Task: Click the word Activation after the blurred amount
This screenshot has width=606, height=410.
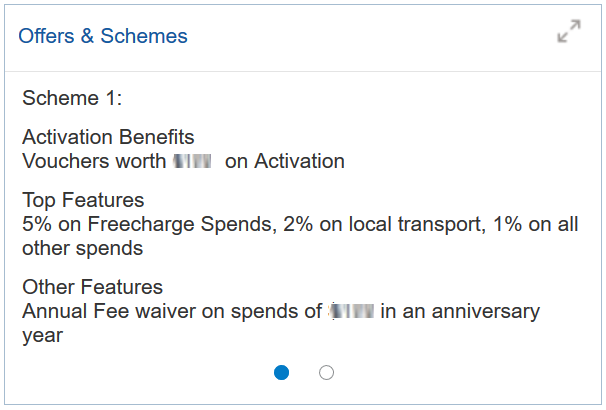Action: pyautogui.click(x=298, y=161)
